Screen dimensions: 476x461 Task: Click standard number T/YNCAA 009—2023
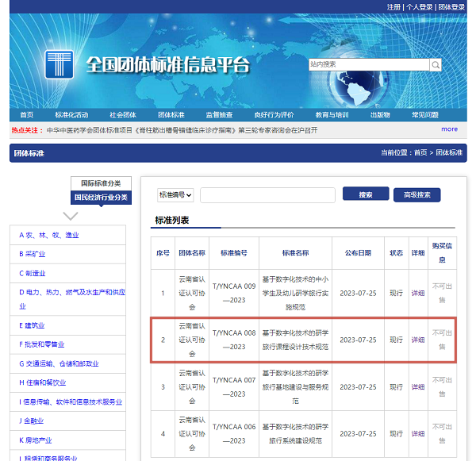[x=234, y=293]
